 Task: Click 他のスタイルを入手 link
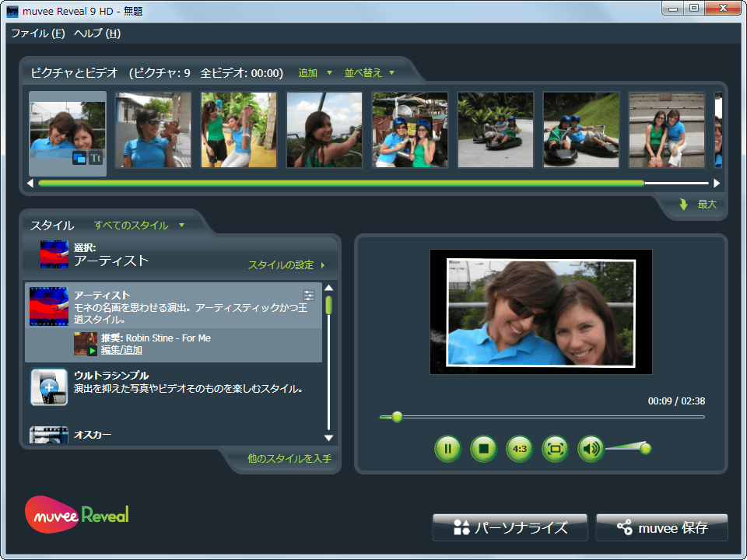point(289,459)
